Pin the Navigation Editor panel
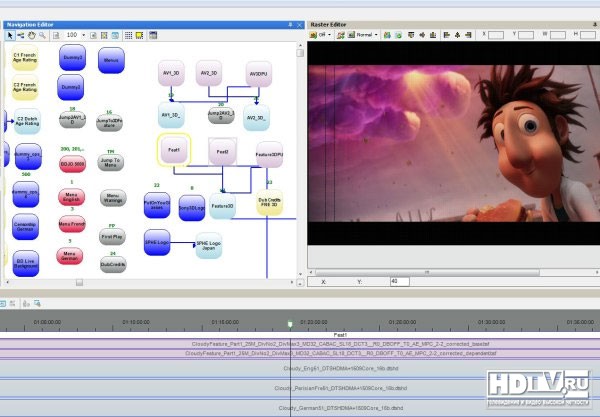Image resolution: width=600 pixels, height=417 pixels. 290,24
